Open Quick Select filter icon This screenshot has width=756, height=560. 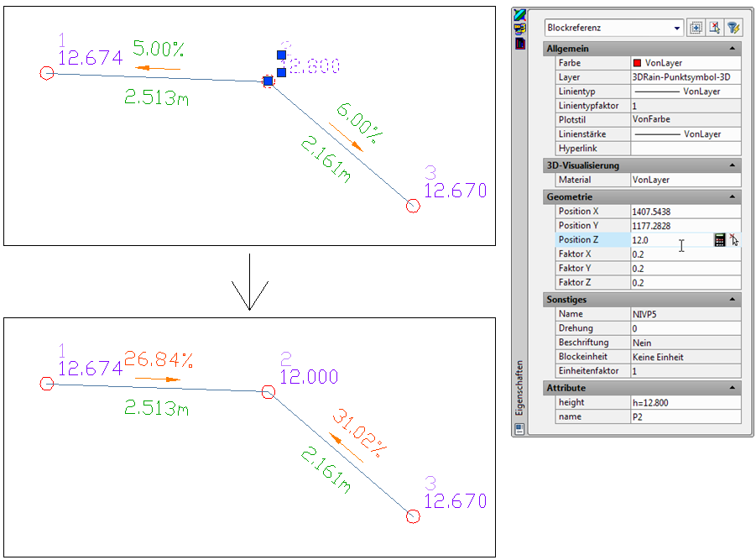click(x=734, y=28)
